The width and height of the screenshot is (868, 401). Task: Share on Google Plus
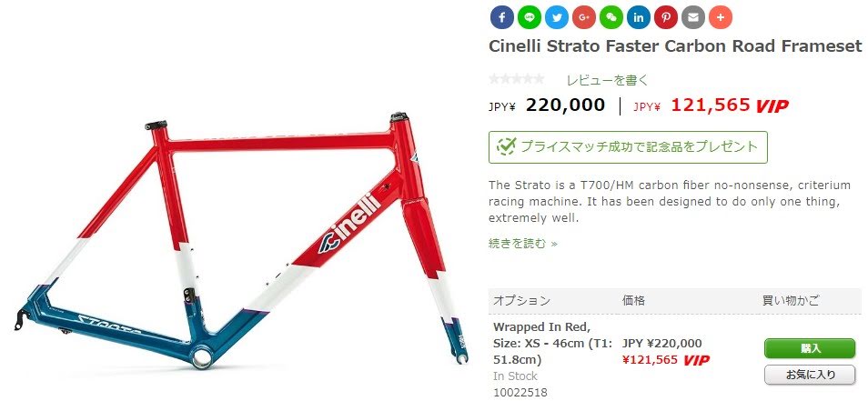(583, 17)
